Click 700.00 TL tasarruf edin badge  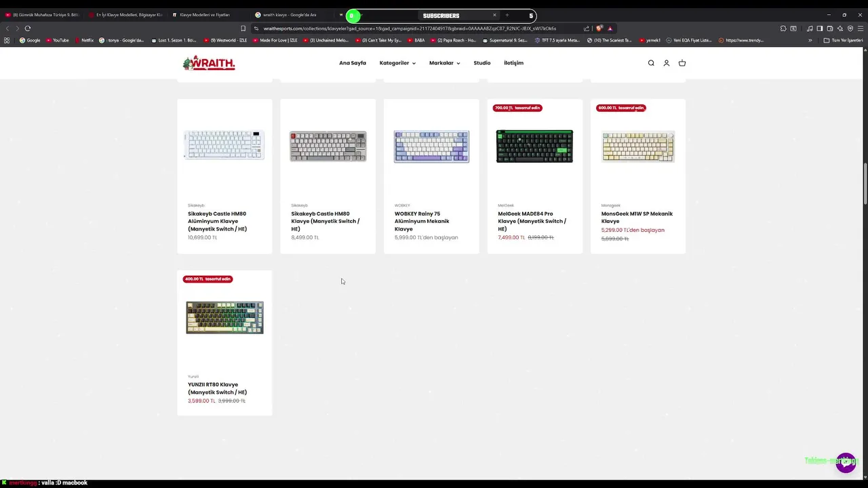(x=517, y=108)
